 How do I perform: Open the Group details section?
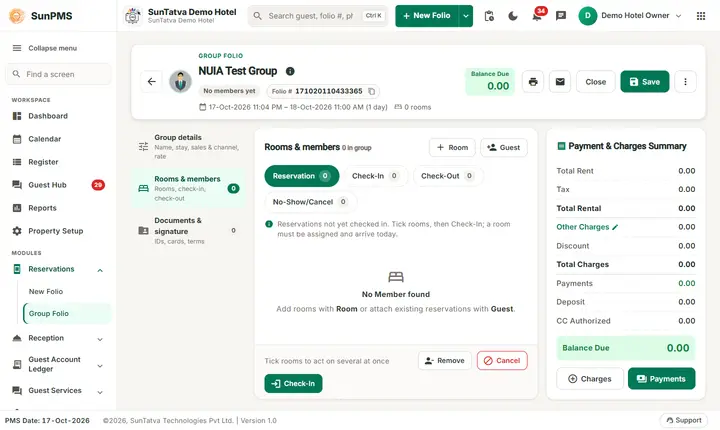click(189, 147)
